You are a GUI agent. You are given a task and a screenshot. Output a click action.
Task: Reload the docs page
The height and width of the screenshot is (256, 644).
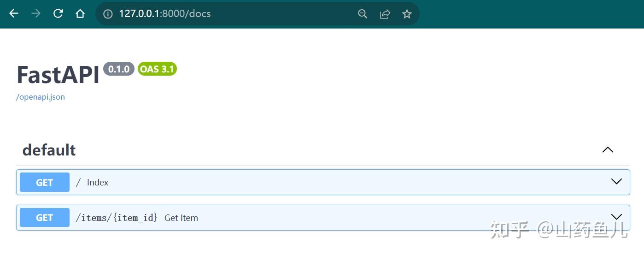point(58,14)
